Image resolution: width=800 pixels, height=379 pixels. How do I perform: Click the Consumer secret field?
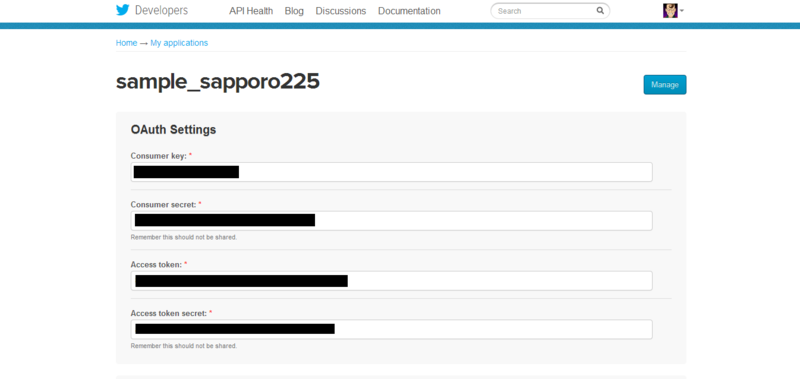[x=391, y=220]
